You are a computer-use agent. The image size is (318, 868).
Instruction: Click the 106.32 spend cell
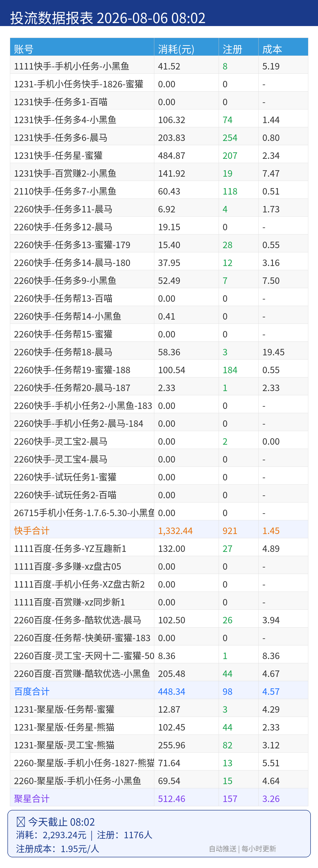tap(172, 120)
